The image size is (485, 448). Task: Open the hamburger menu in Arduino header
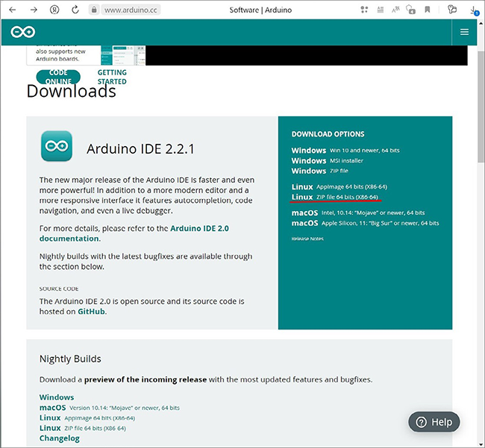click(464, 32)
